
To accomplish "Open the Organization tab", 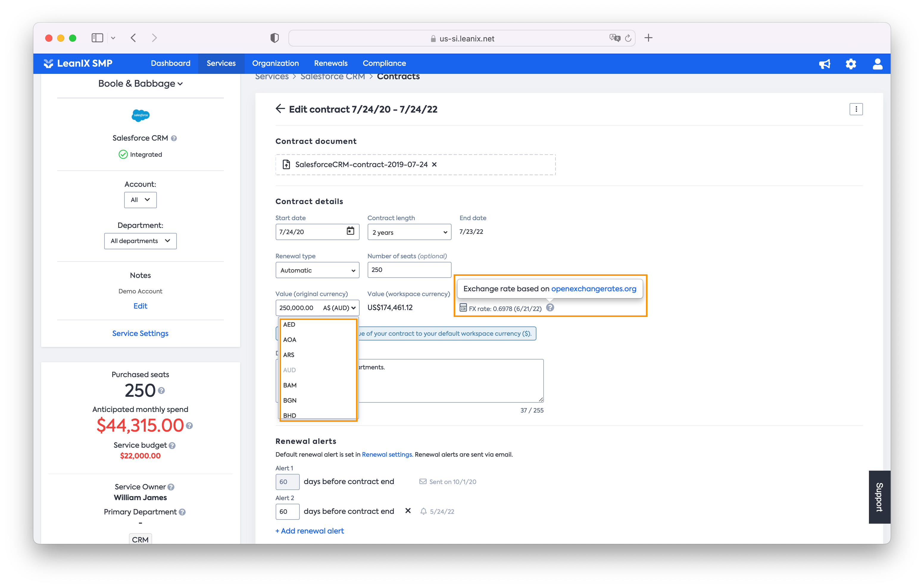I will pos(275,63).
